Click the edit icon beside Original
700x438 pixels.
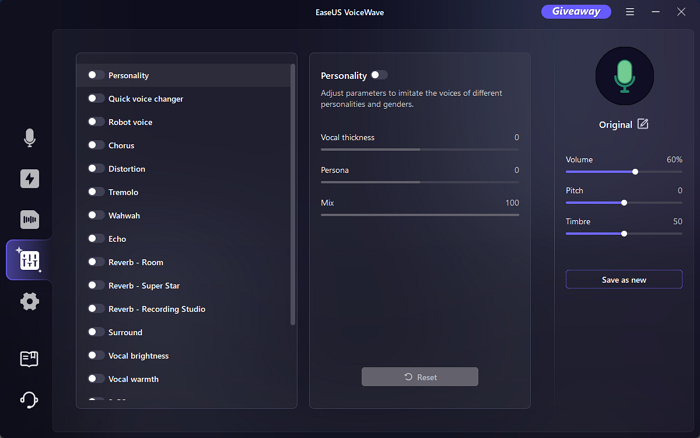pos(643,124)
